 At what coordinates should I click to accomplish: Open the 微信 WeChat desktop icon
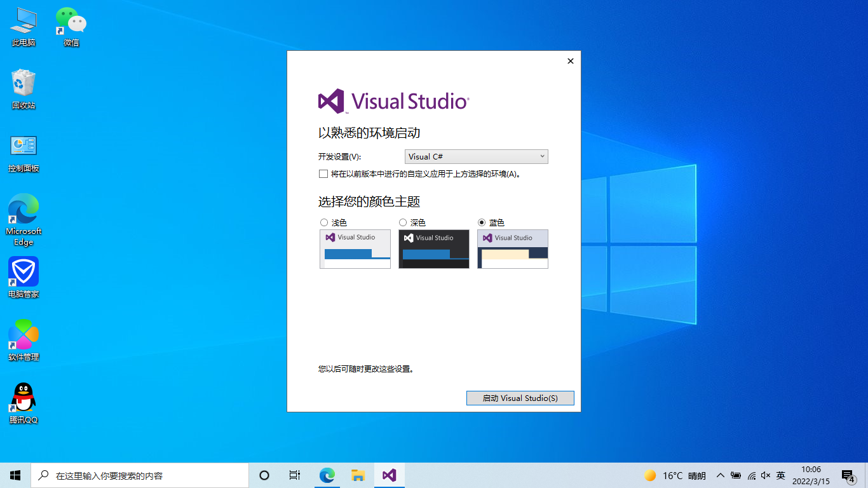[71, 27]
